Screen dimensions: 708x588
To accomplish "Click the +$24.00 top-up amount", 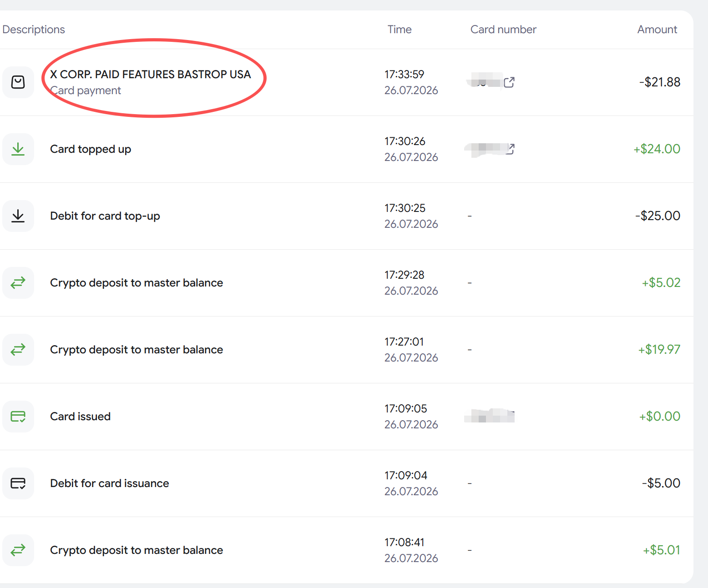I will pyautogui.click(x=657, y=149).
